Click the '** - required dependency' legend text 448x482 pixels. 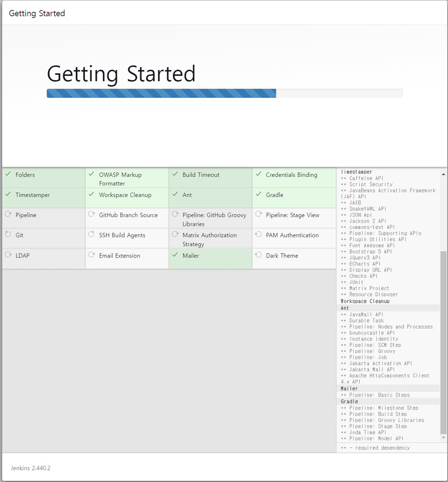coord(375,448)
